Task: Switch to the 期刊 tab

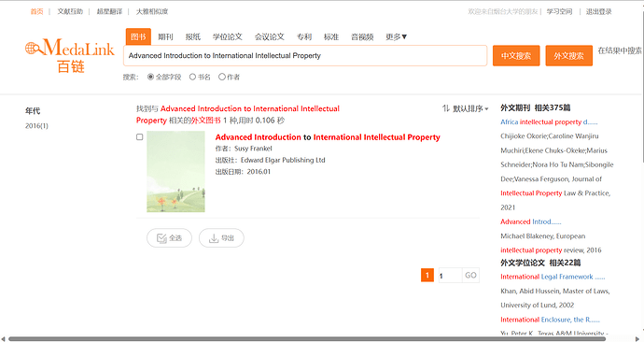Action: pyautogui.click(x=165, y=36)
